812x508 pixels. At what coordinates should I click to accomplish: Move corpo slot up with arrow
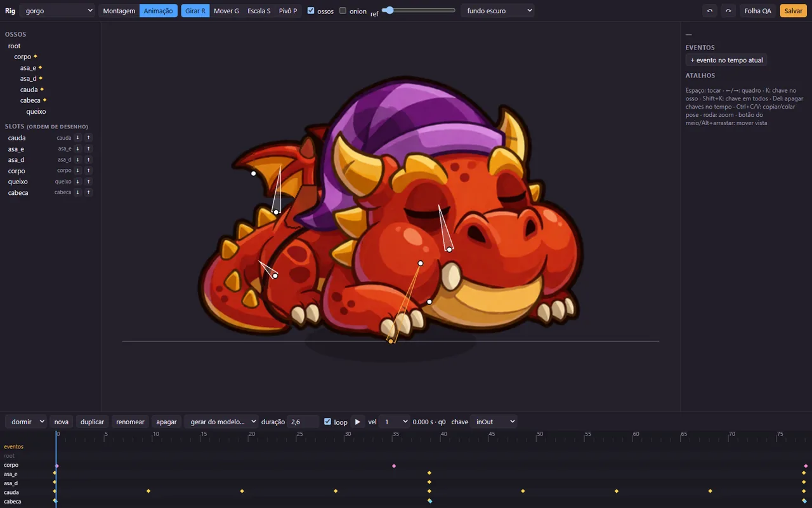tap(89, 171)
